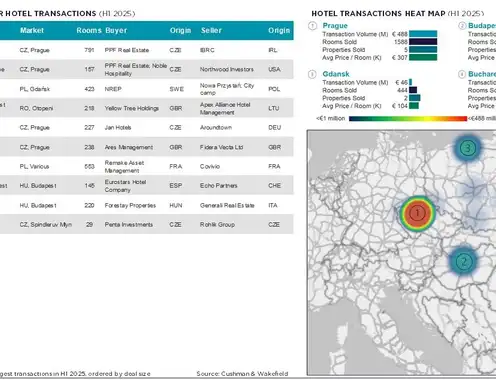Click the circled number beside the Prague heading

(x=312, y=26)
